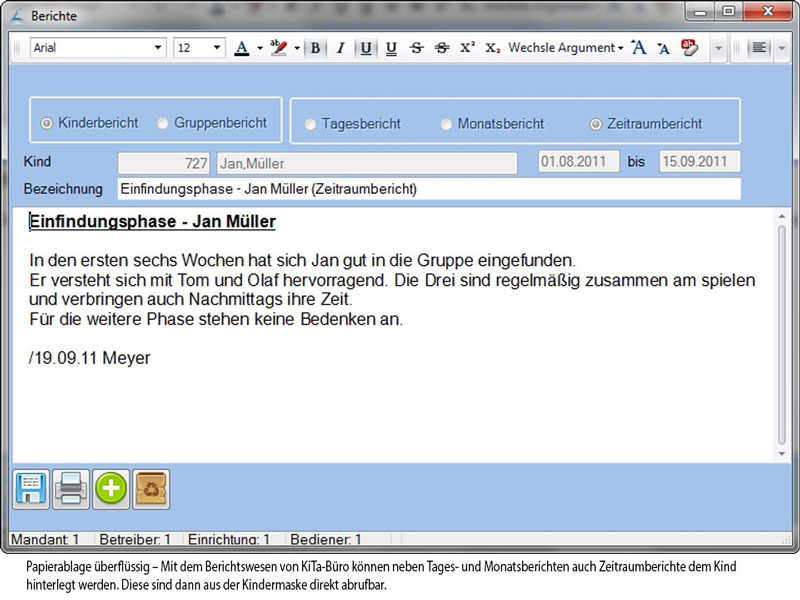The image size is (800, 600).
Task: Delete report using the recycle bin icon
Action: [151, 488]
